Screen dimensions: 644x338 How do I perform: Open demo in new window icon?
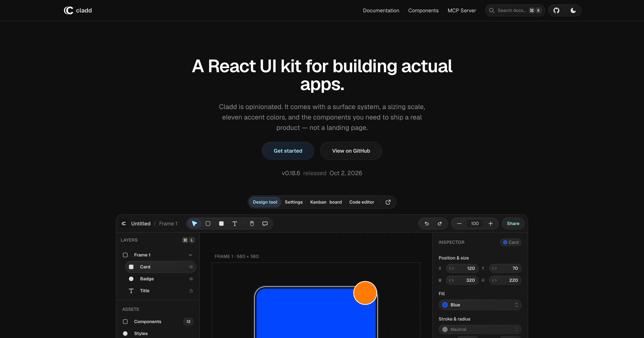388,202
